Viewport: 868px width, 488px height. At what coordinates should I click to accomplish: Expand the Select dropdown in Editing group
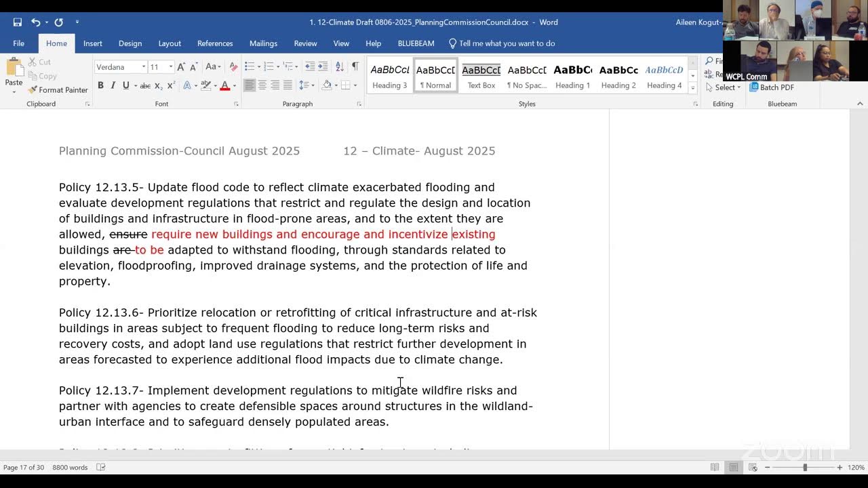(723, 87)
